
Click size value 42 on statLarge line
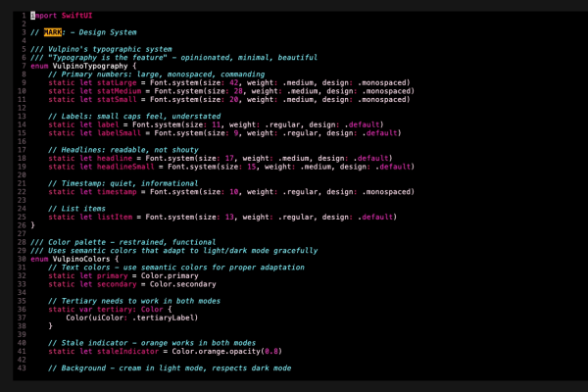point(233,82)
